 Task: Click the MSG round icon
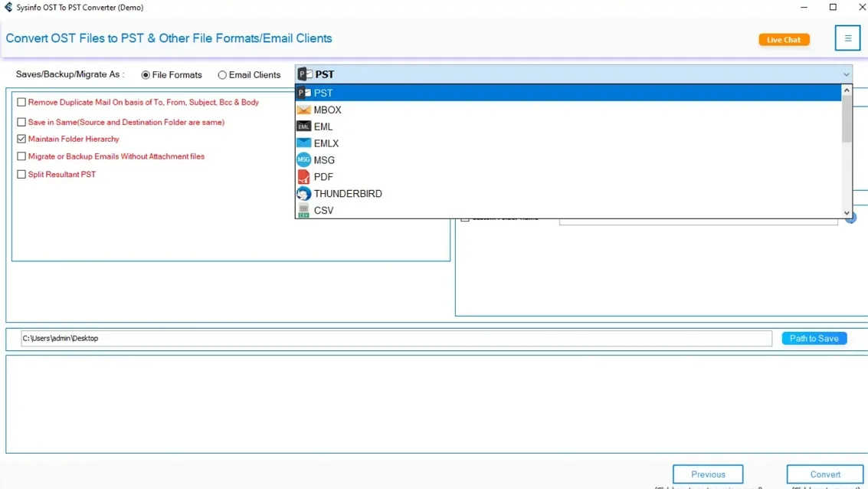[304, 160]
